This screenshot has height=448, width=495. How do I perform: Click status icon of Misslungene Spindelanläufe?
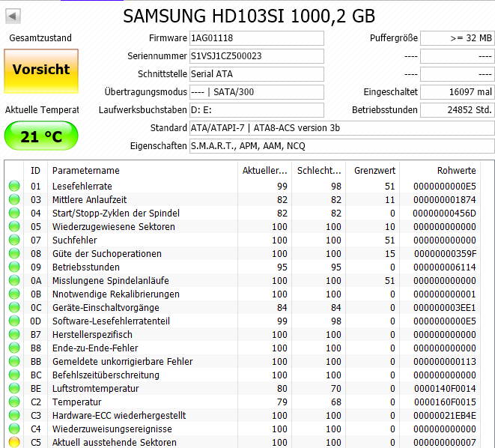[x=14, y=280]
